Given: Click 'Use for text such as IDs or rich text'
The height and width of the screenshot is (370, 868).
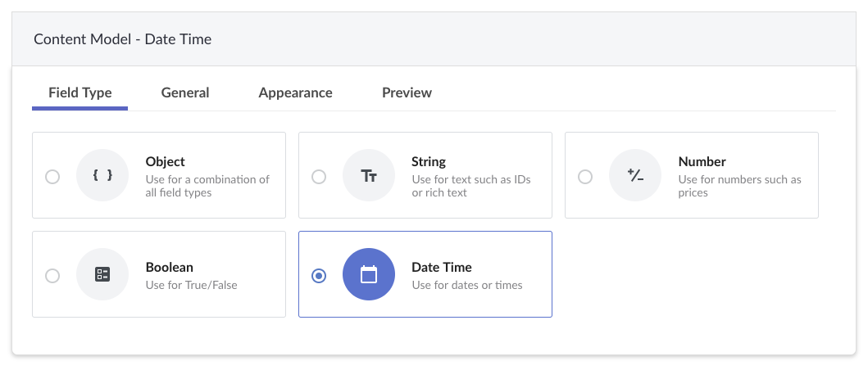Looking at the screenshot, I should click(x=471, y=187).
